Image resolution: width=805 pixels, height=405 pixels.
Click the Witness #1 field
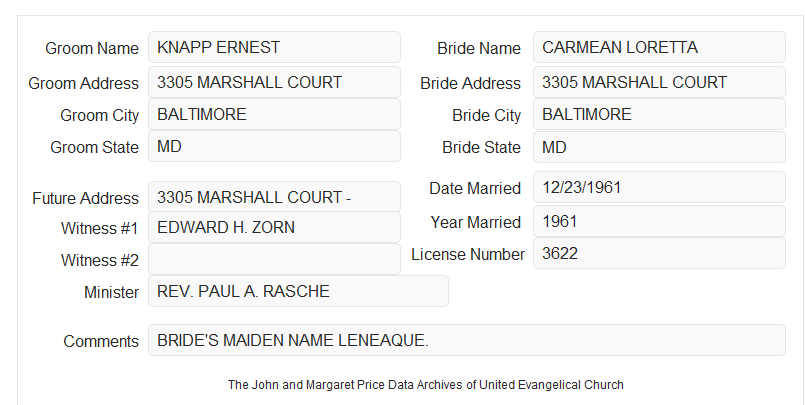[274, 227]
